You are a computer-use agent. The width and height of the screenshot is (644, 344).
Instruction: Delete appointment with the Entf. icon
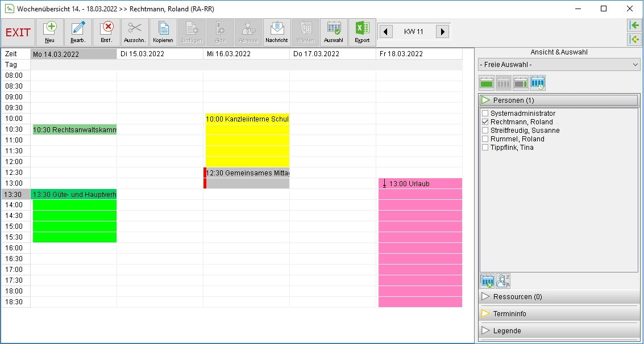(106, 32)
